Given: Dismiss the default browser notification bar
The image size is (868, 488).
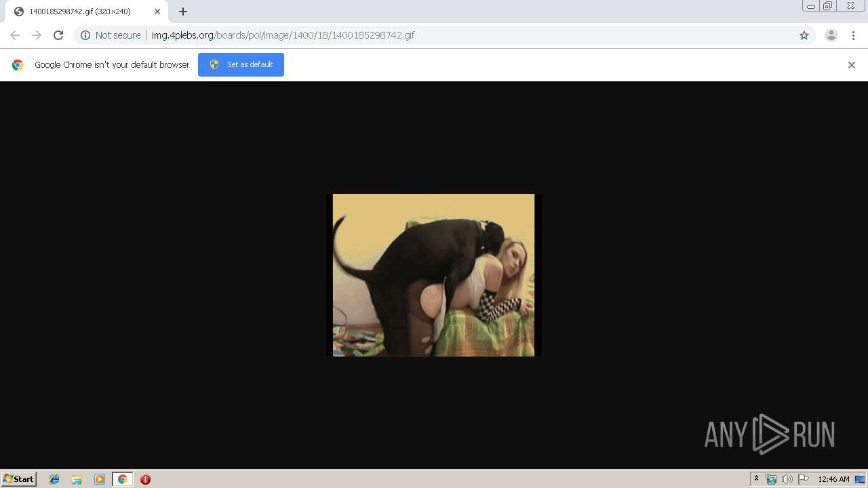Looking at the screenshot, I should [852, 65].
